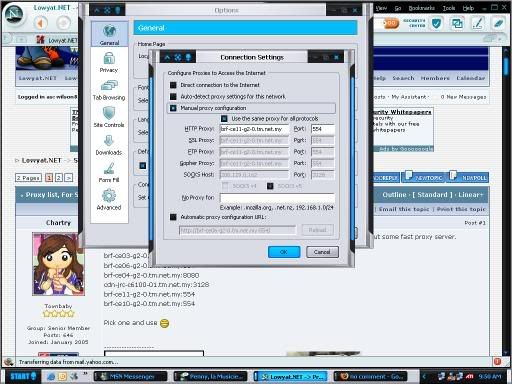Screen dimensions: 512x384
Task: Switch to the no comment taskbar window
Action: click(371, 377)
